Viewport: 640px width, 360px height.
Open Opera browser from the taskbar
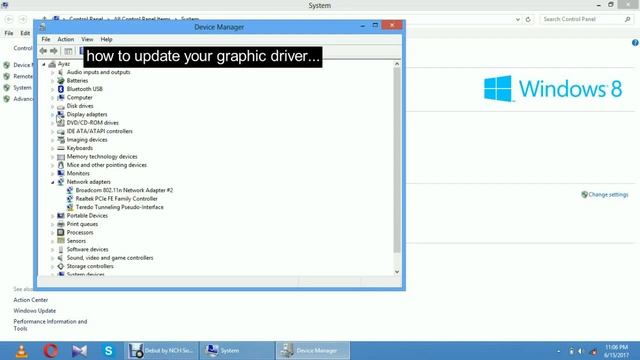click(x=51, y=351)
